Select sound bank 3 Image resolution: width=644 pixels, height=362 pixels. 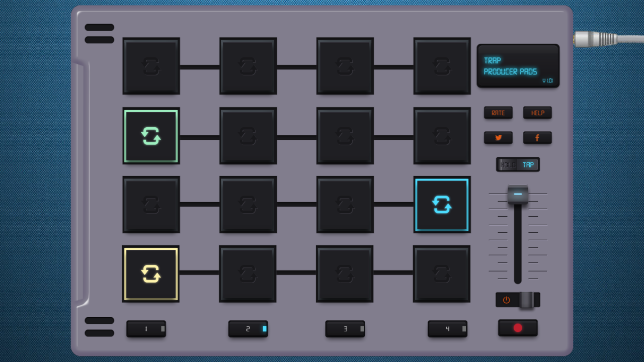345,329
